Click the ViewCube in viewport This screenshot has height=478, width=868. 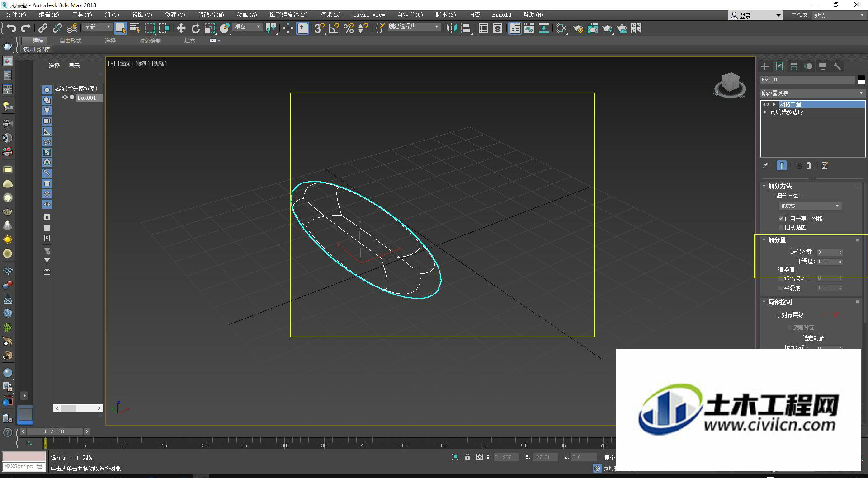click(730, 84)
